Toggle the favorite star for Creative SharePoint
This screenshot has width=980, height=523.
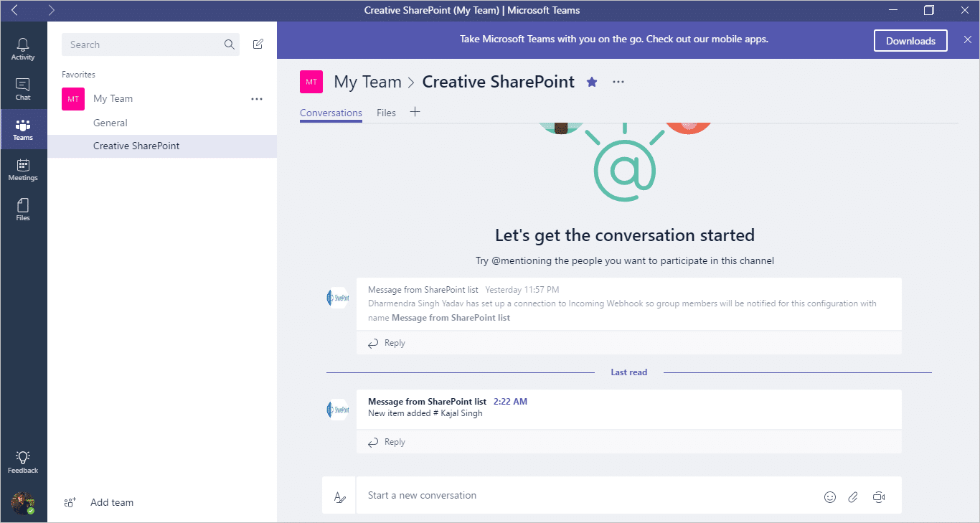click(592, 82)
